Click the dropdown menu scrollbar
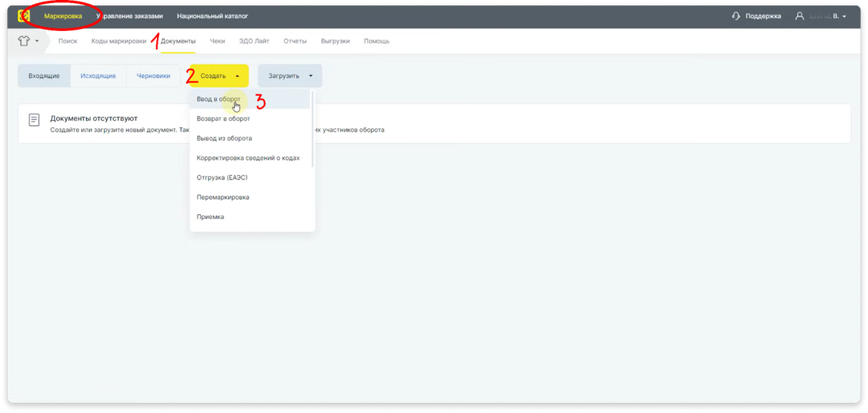Image resolution: width=868 pixels, height=413 pixels. coord(312,129)
